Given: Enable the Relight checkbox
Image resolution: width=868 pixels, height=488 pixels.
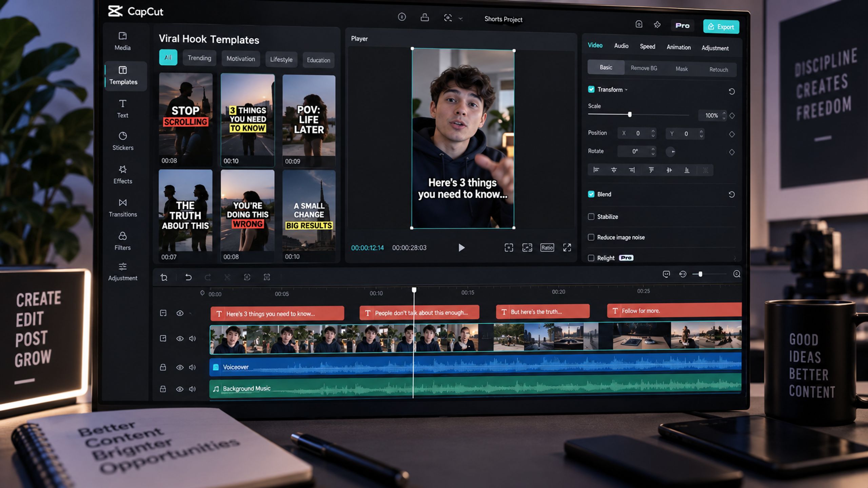Looking at the screenshot, I should click(591, 258).
